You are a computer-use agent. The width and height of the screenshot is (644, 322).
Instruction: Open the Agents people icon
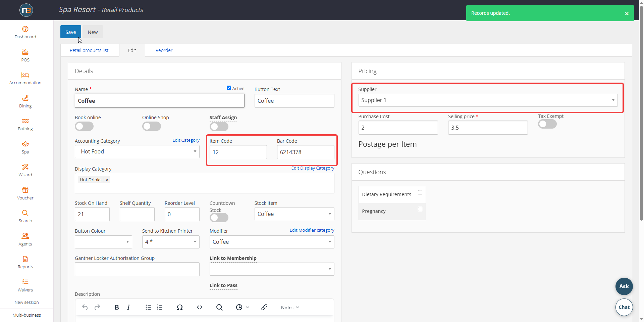click(x=25, y=236)
